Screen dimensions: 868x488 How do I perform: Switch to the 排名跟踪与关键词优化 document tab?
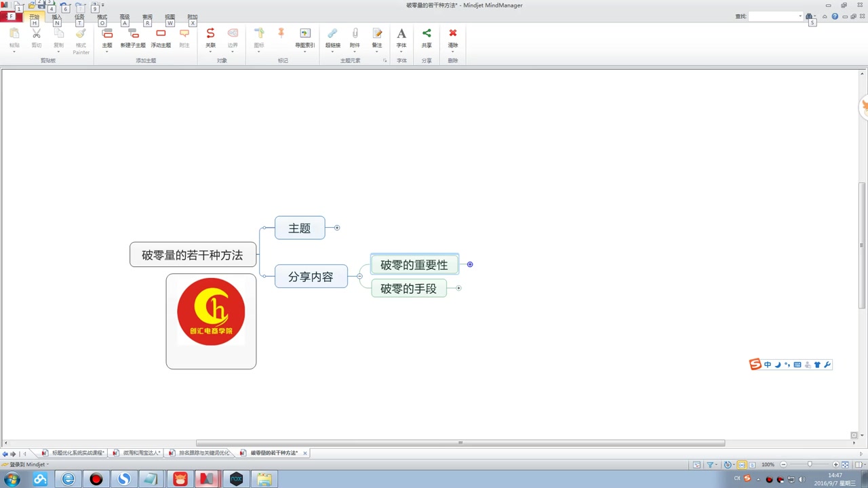coord(199,453)
